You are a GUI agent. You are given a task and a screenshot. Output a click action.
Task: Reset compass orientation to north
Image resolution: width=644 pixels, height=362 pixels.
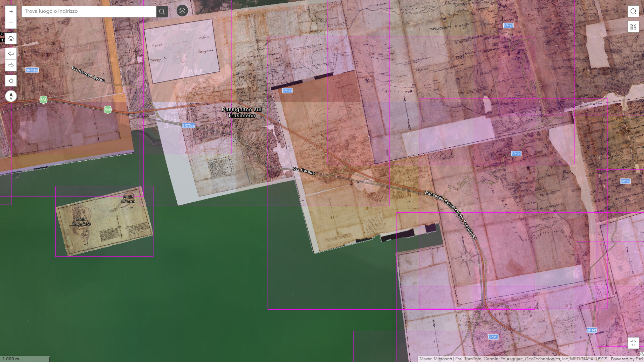coord(11,96)
